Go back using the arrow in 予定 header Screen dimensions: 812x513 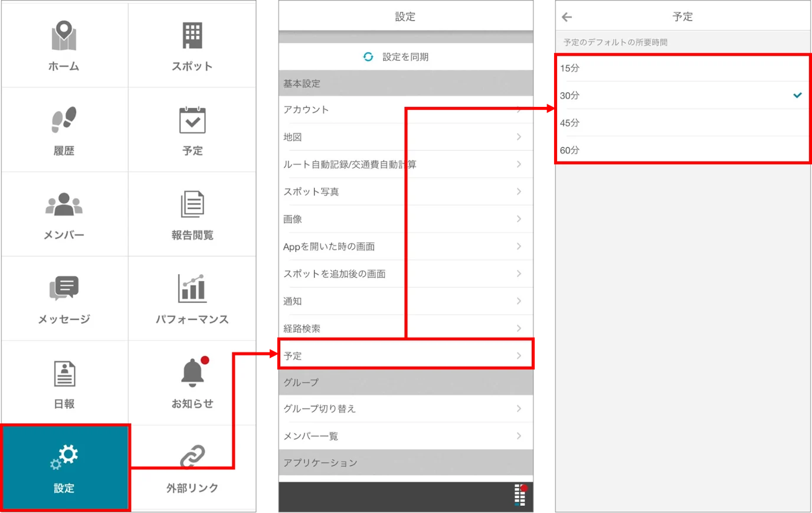click(x=567, y=17)
